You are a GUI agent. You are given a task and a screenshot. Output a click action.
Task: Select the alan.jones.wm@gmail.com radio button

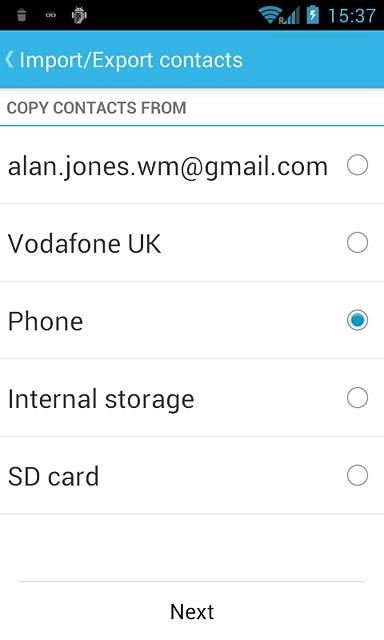pos(357,165)
